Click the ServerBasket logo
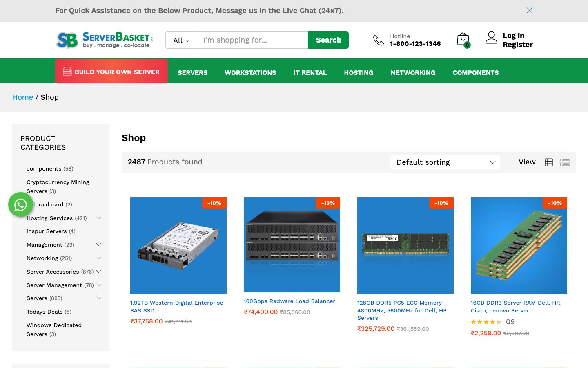 (x=104, y=40)
